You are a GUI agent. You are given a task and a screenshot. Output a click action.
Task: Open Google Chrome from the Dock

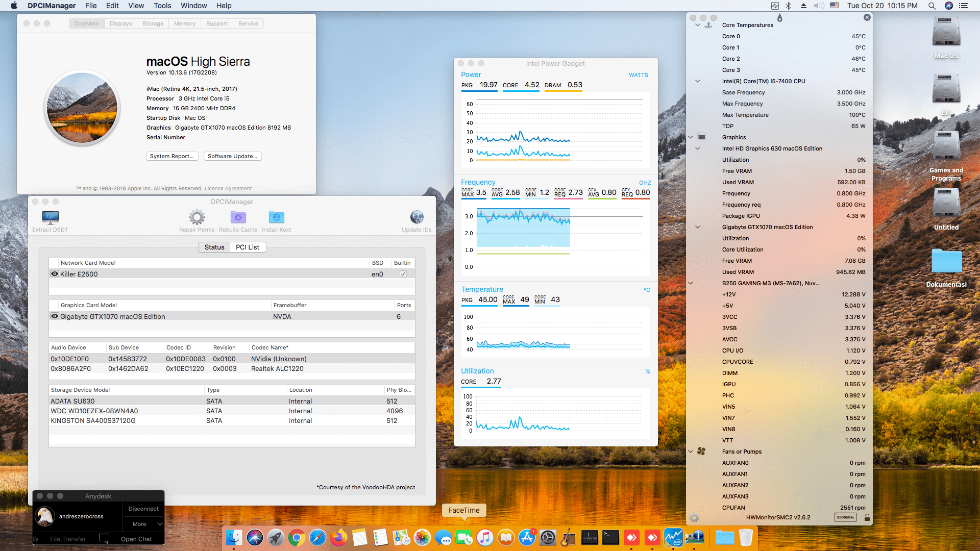pos(297,537)
